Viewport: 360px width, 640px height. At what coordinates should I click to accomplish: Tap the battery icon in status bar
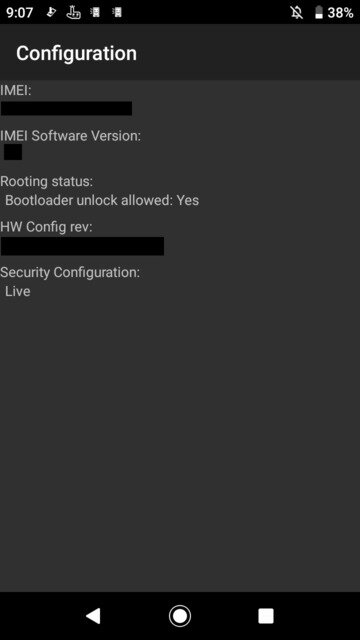pos(319,13)
